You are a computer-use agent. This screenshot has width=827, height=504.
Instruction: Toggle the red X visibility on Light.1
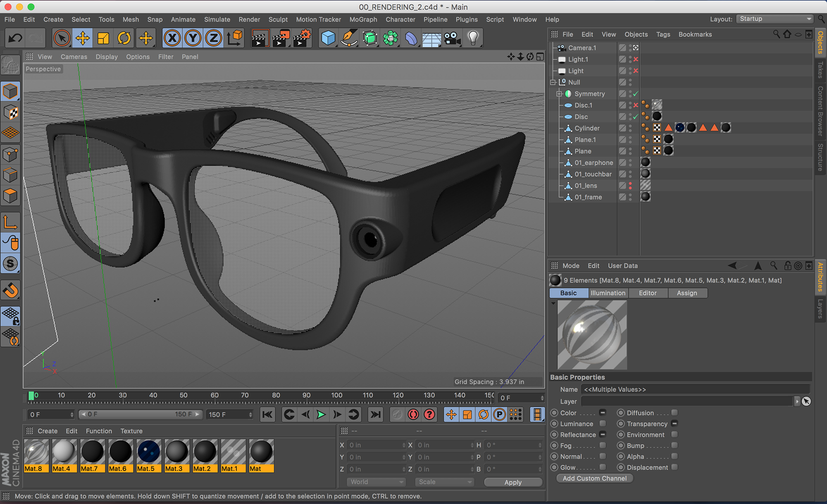click(x=636, y=59)
